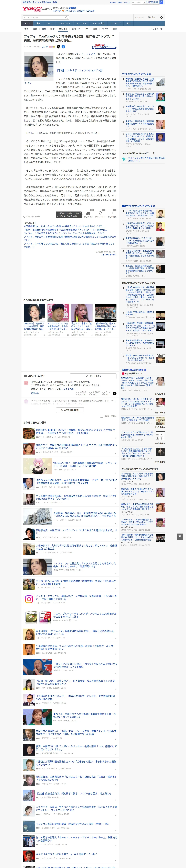Image resolution: width=186 pixels, height=868 pixels.
Task: Open the 速報 tab
Action: coord(38,23)
